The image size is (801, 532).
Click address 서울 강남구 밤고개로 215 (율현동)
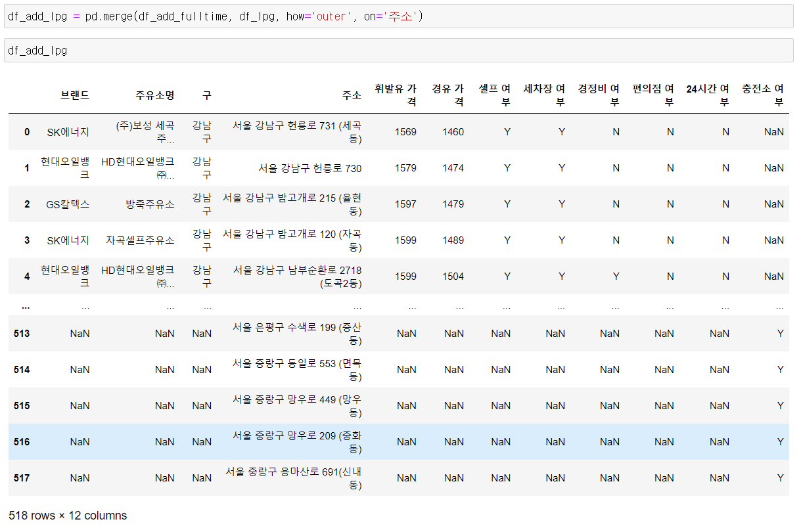click(x=292, y=204)
